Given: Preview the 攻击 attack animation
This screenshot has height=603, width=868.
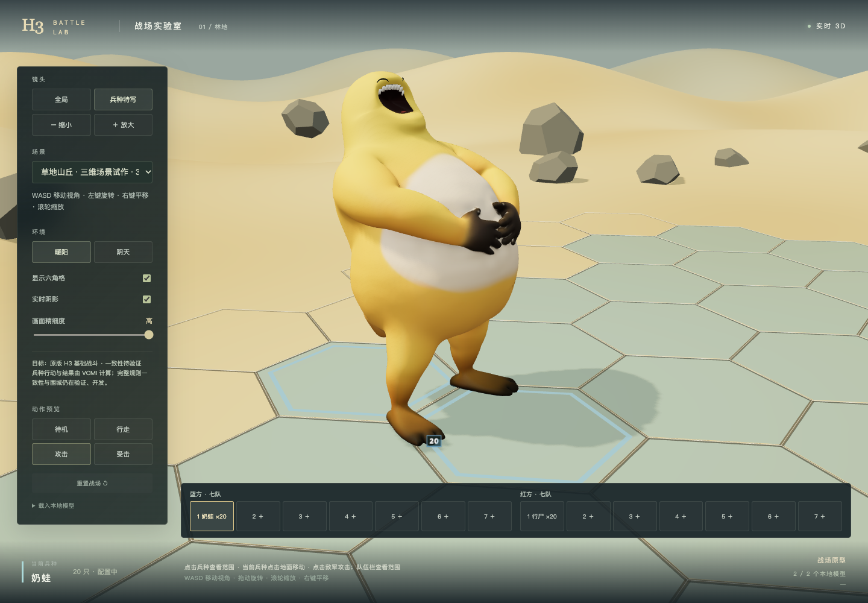Looking at the screenshot, I should 61,454.
